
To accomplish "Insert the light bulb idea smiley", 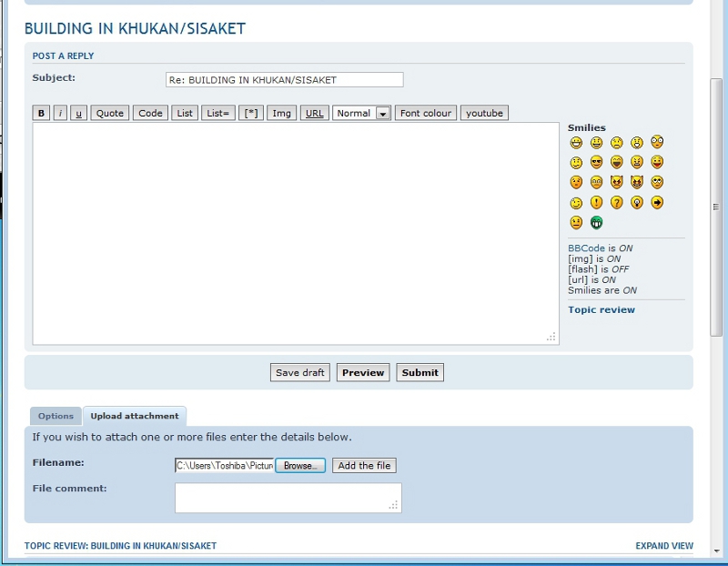I will click(637, 203).
